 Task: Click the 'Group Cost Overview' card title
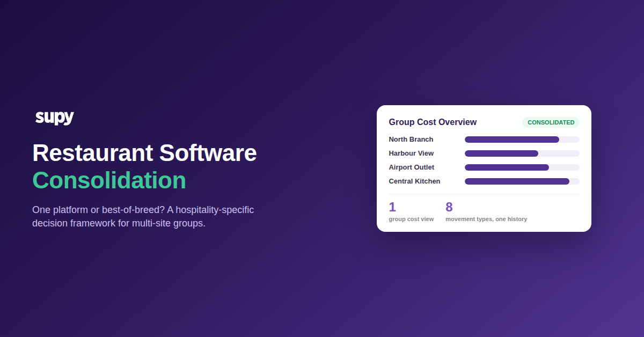click(433, 122)
